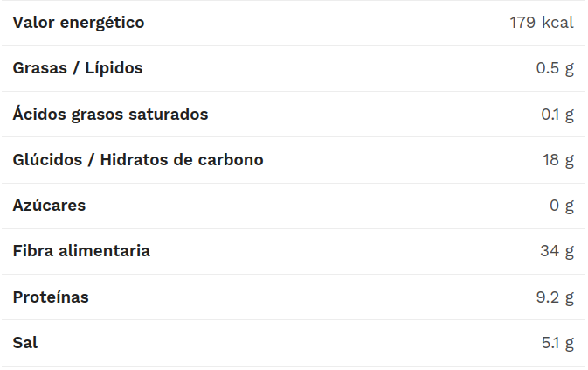This screenshot has width=588, height=370.
Task: Click the word saturados
Action: click(169, 115)
